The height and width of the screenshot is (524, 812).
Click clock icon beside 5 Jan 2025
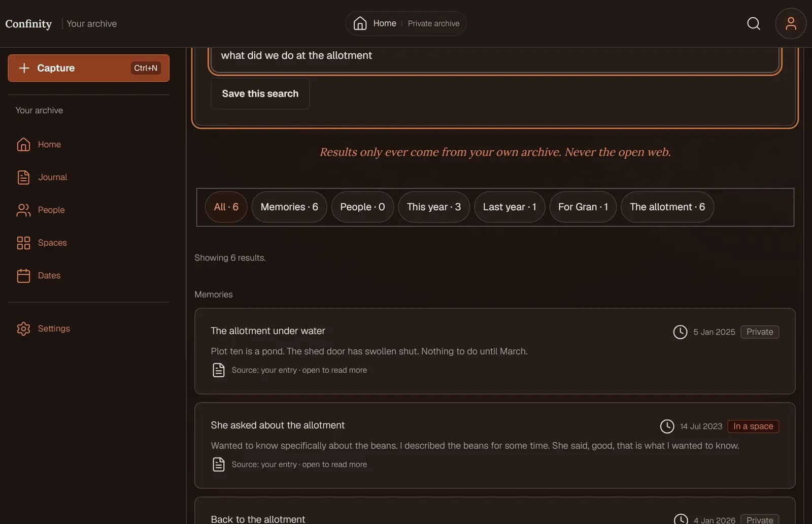click(680, 332)
